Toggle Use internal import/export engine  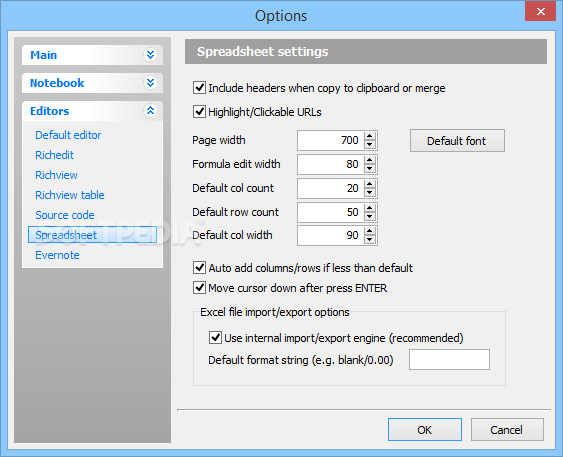pyautogui.click(x=215, y=337)
